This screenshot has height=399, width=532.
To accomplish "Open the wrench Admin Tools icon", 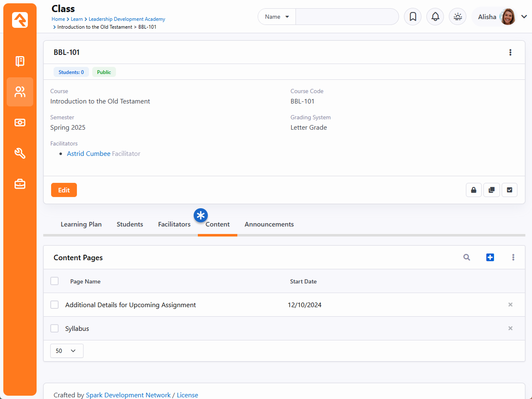I will click(20, 153).
